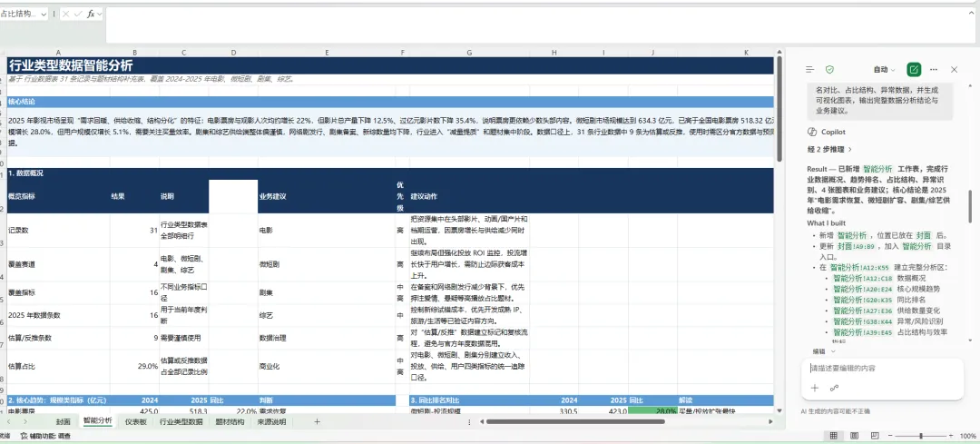Viewport: 980px width, 444px height.
Task: Open Copilot pane more options ellipsis
Action: point(934,69)
